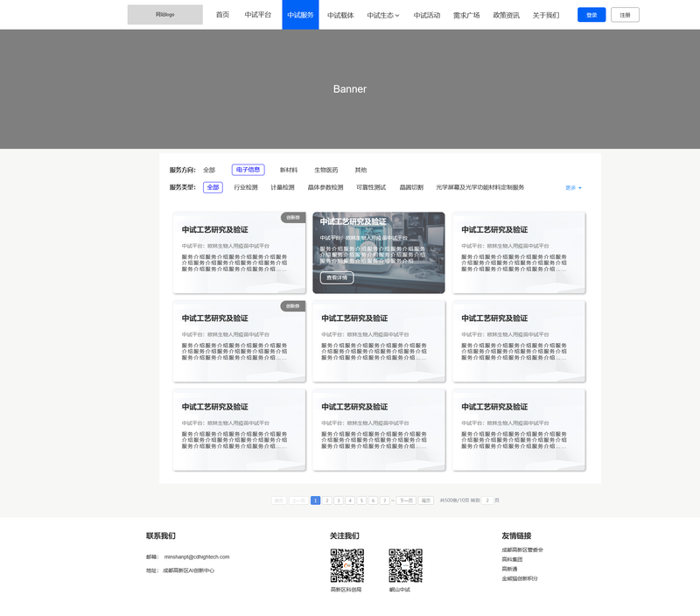Click the 注册 button
700x616 pixels.
point(625,15)
